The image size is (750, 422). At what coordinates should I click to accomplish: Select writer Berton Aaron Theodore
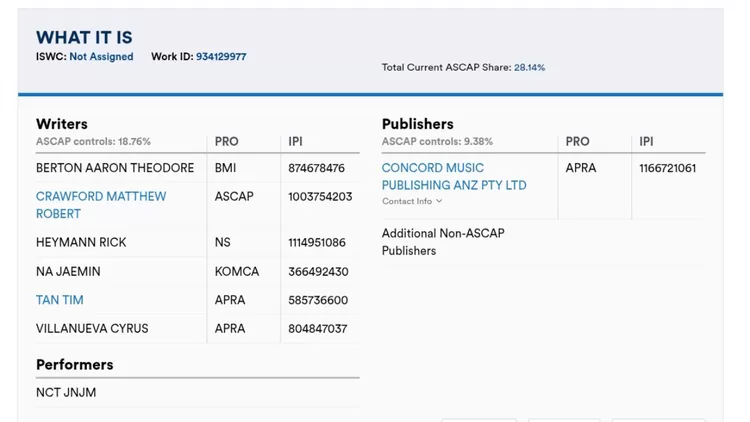click(x=115, y=168)
